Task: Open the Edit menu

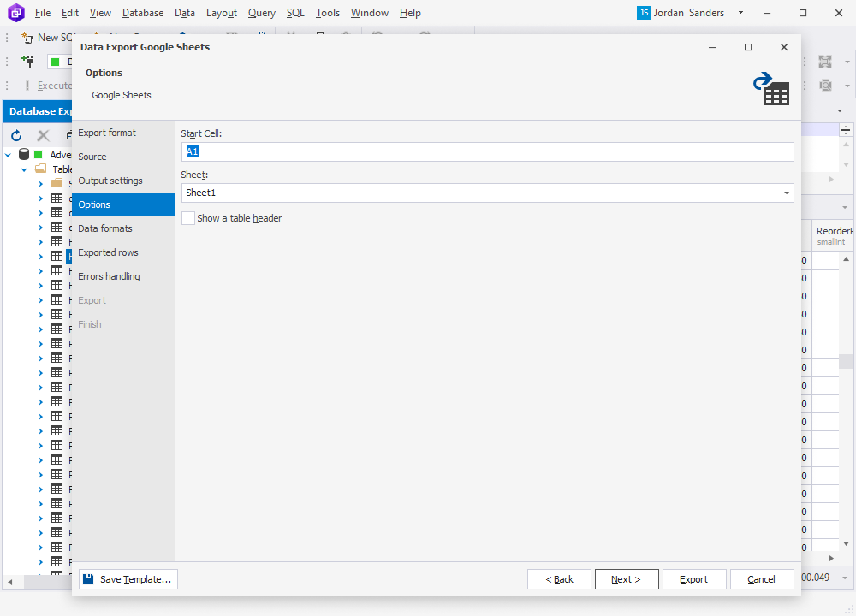Action: (70, 13)
